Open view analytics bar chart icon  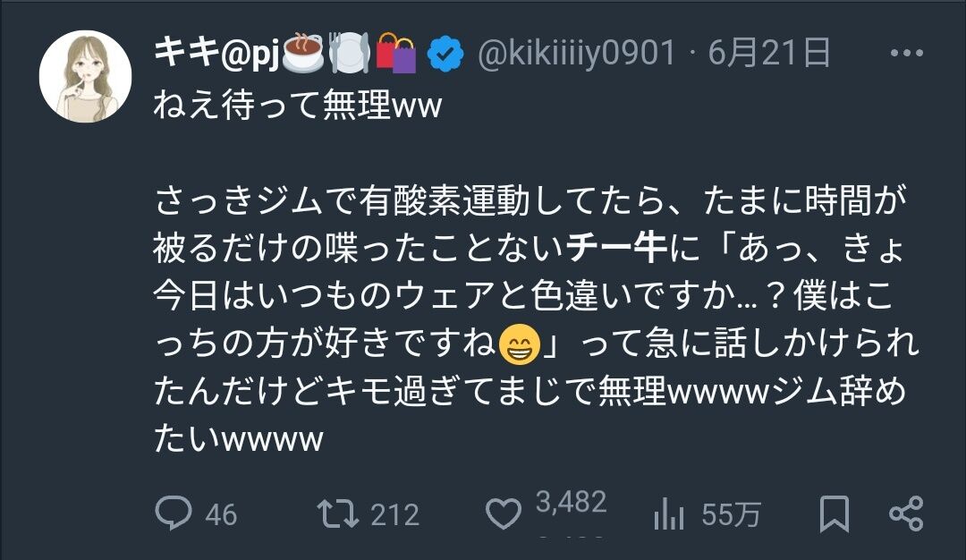[x=668, y=513]
